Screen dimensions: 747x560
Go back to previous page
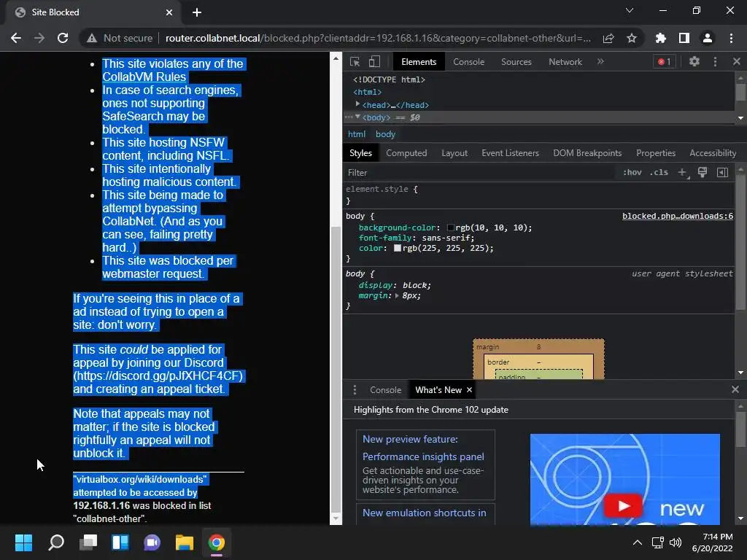[x=16, y=38]
